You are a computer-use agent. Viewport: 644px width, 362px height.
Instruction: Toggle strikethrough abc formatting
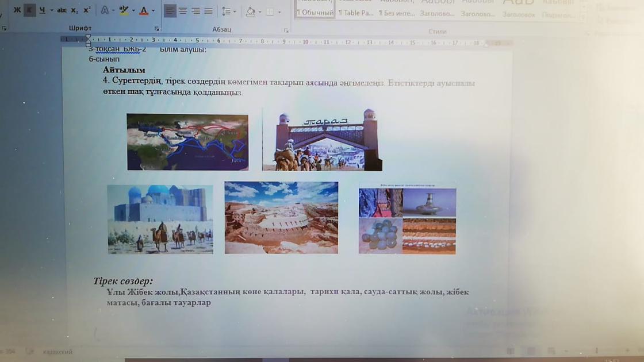(x=62, y=10)
